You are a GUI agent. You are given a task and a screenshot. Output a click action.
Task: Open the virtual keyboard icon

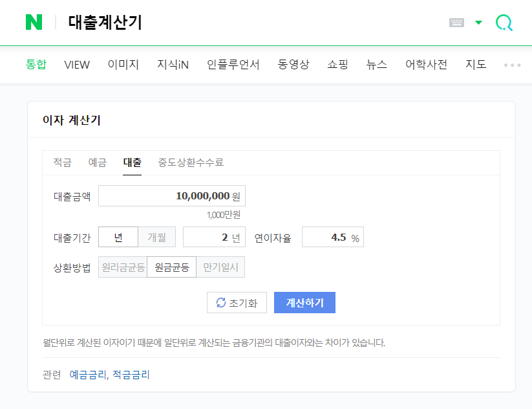(x=456, y=23)
